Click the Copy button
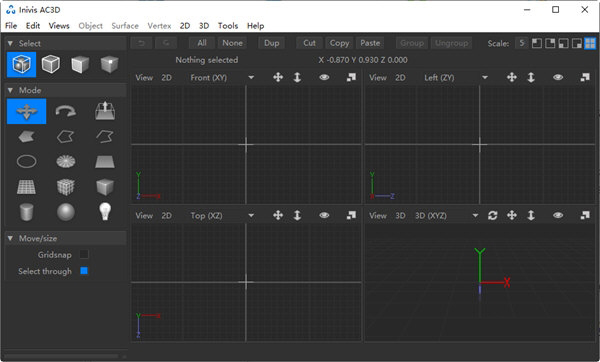600x362 pixels. click(339, 43)
